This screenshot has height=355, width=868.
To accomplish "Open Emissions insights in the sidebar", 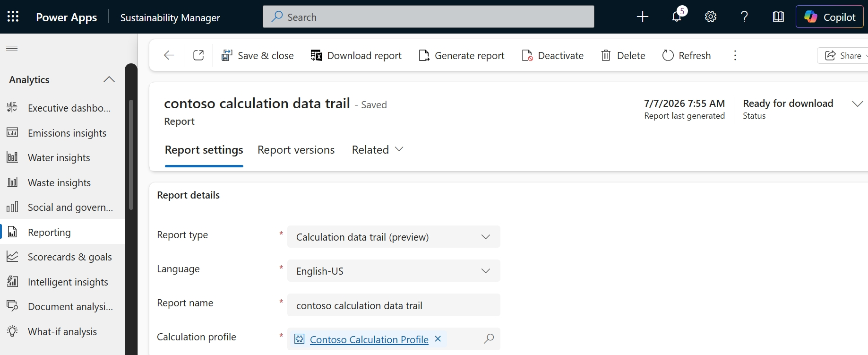I will (x=62, y=133).
